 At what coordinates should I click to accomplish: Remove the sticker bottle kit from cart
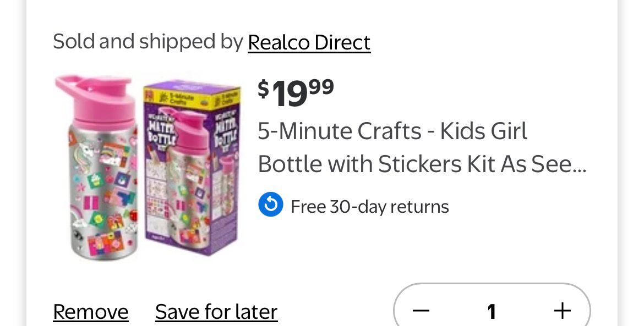[90, 312]
